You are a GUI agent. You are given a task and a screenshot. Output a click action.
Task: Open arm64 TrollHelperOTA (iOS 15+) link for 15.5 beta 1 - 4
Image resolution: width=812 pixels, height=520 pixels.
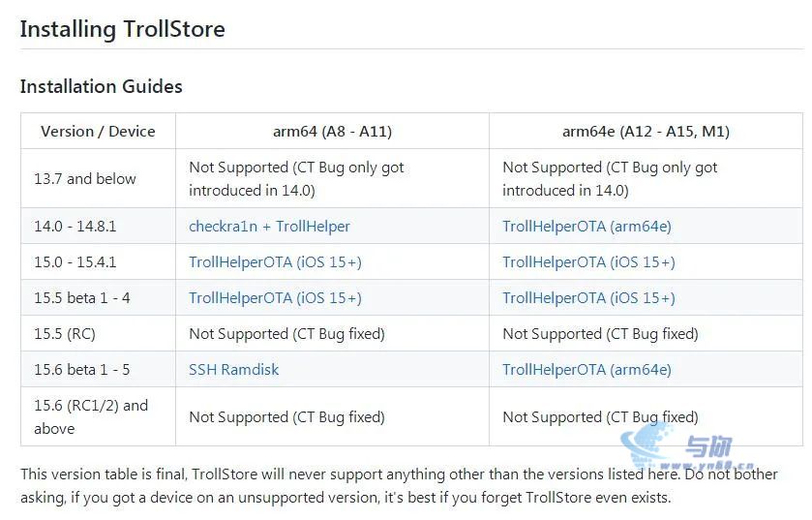[275, 298]
